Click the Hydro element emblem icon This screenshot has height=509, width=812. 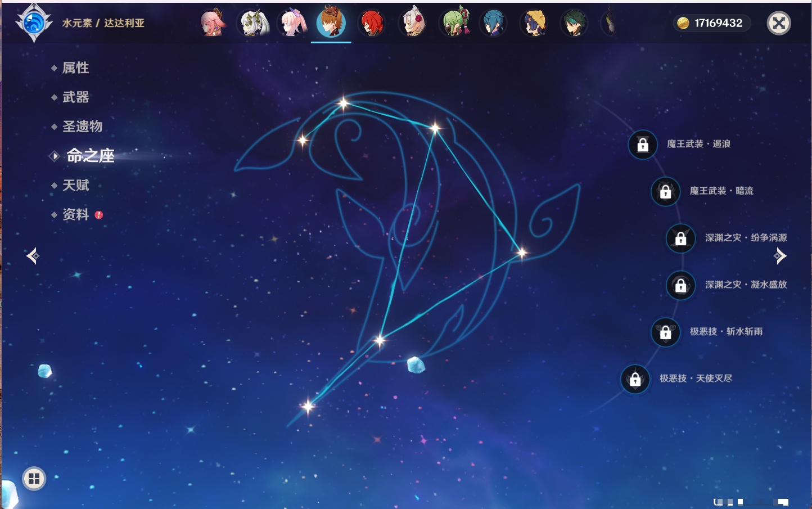click(x=34, y=23)
